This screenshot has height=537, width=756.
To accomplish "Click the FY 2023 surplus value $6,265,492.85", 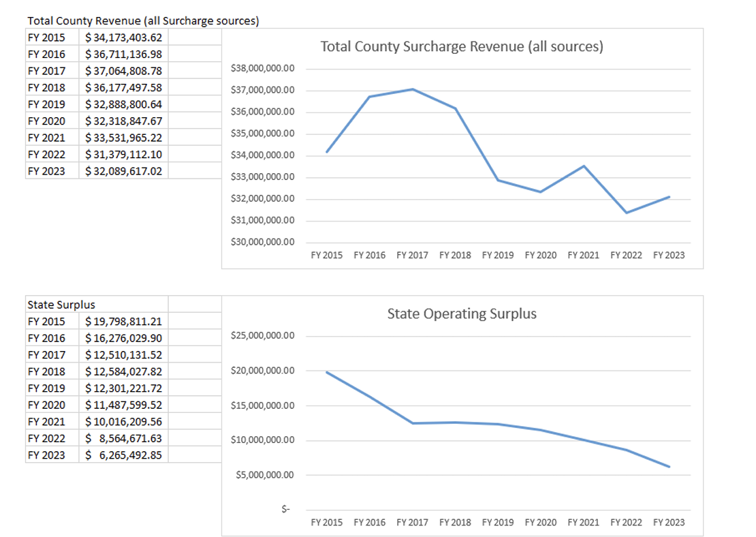I will [123, 455].
